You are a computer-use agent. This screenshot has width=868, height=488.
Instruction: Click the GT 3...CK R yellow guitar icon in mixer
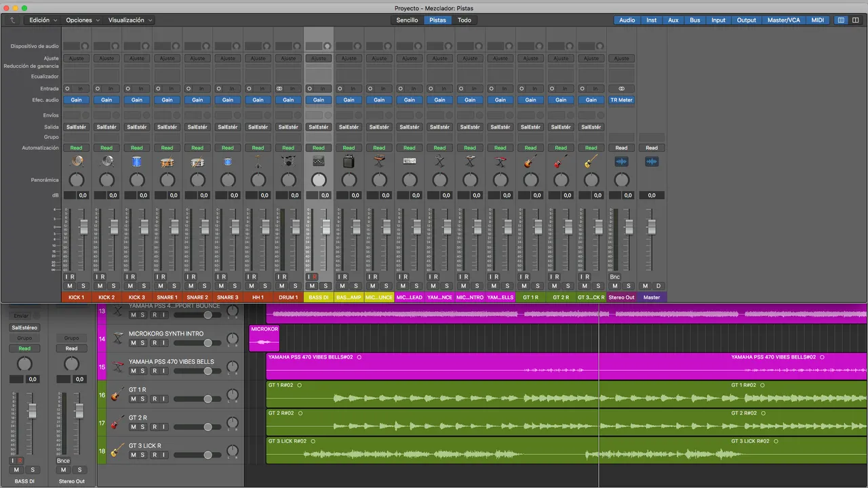(591, 161)
